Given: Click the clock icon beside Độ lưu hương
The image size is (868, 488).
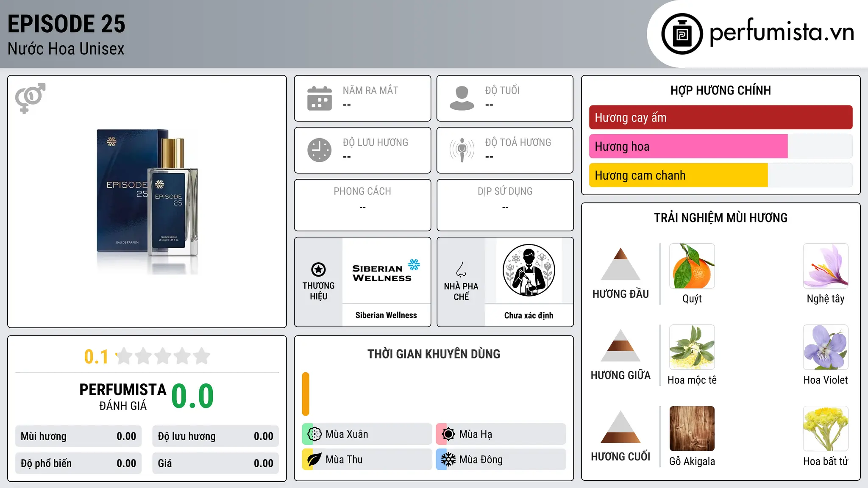Looking at the screenshot, I should coord(320,150).
